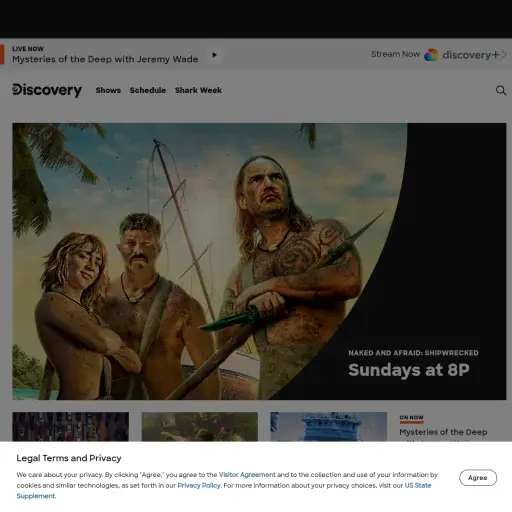
Task: Click the Legal Terms and Privacy heading
Action: tap(69, 458)
